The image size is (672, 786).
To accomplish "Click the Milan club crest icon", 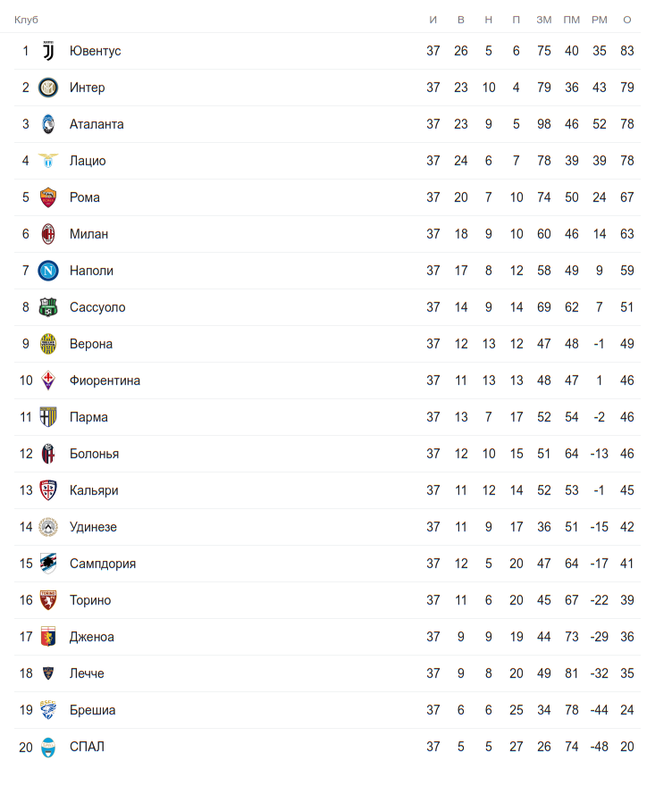I will click(x=48, y=234).
